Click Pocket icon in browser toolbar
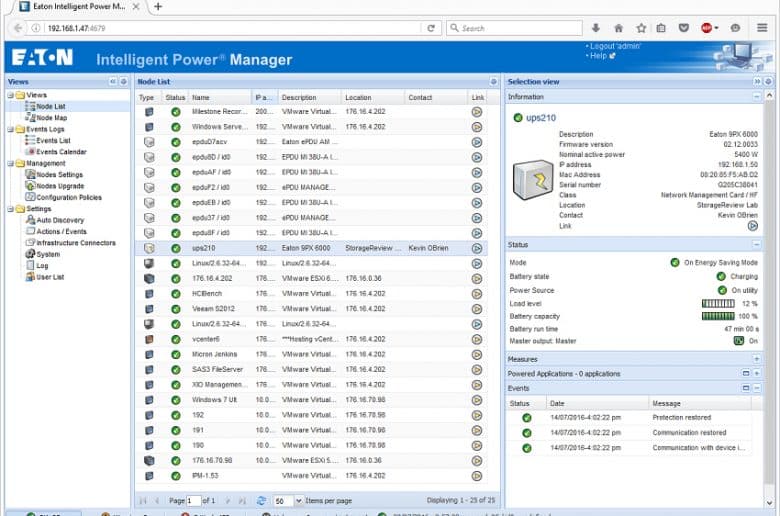 pos(684,28)
